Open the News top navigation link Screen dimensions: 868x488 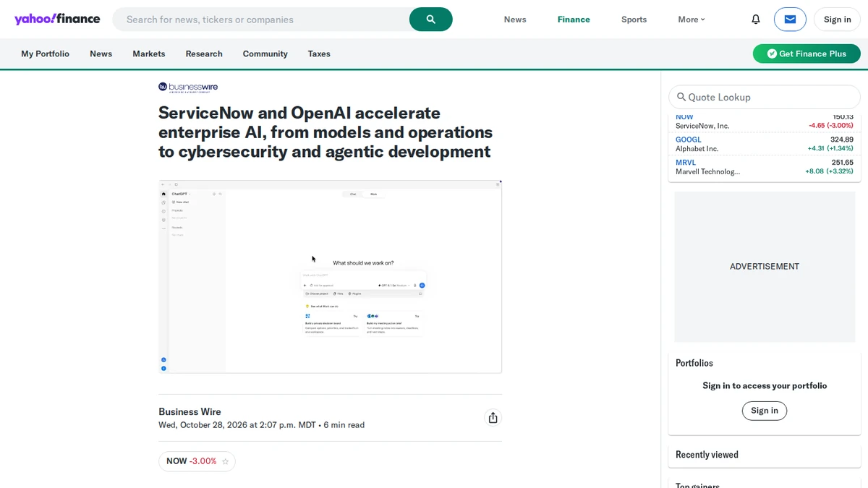point(515,20)
